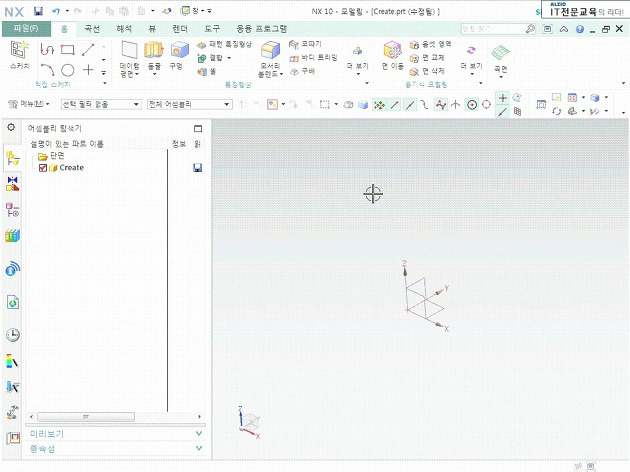Open the Unite (결합) dropdown arrow
Image resolution: width=630 pixels, height=472 pixels.
229,58
